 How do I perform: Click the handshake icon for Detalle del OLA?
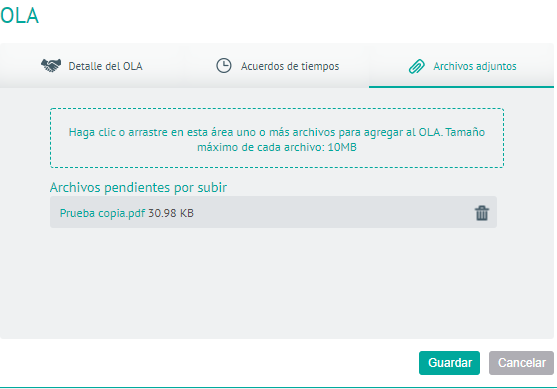(x=51, y=66)
